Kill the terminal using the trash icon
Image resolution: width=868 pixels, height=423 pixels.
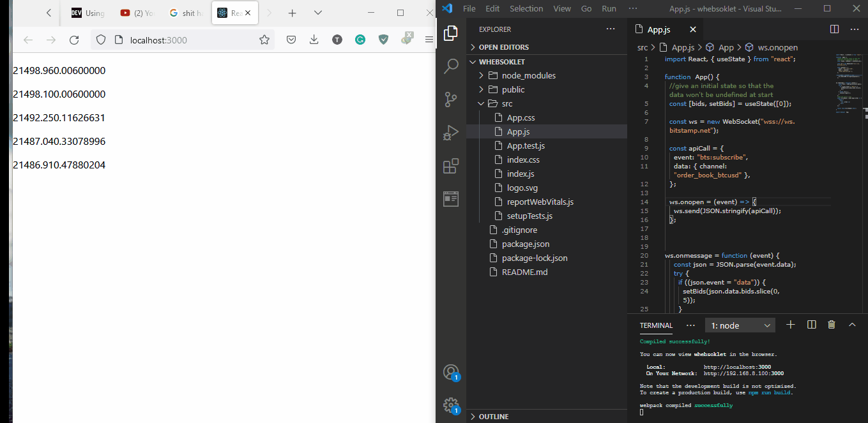tap(831, 325)
